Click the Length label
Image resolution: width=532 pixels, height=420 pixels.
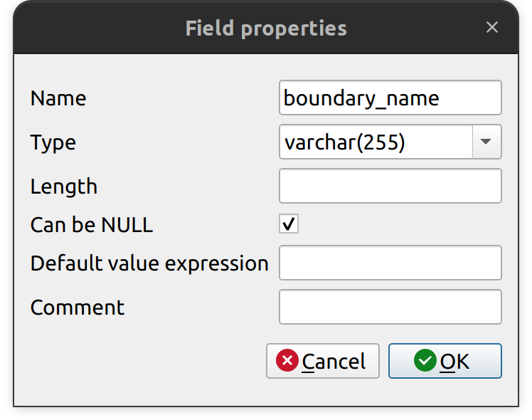pyautogui.click(x=64, y=187)
